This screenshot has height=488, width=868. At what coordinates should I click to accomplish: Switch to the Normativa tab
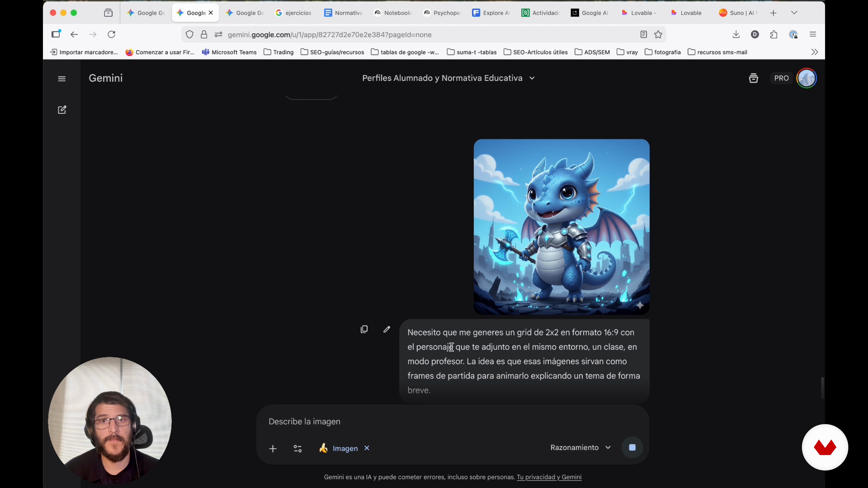click(343, 13)
